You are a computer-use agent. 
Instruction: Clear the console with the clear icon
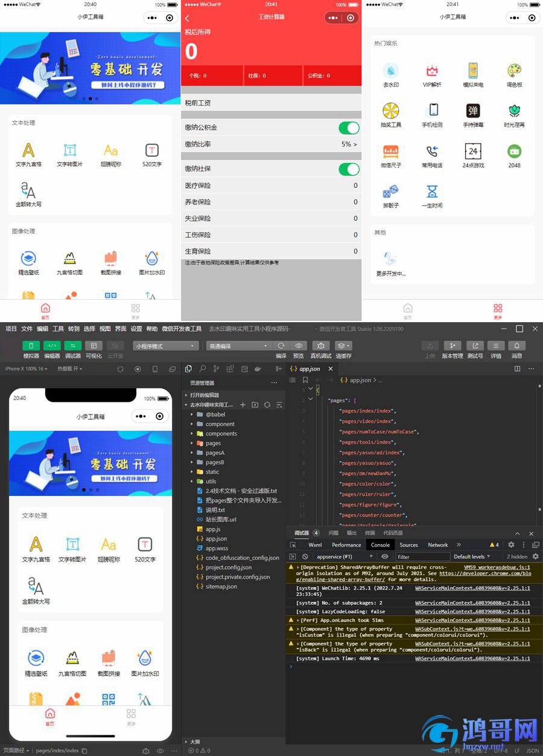[x=305, y=556]
